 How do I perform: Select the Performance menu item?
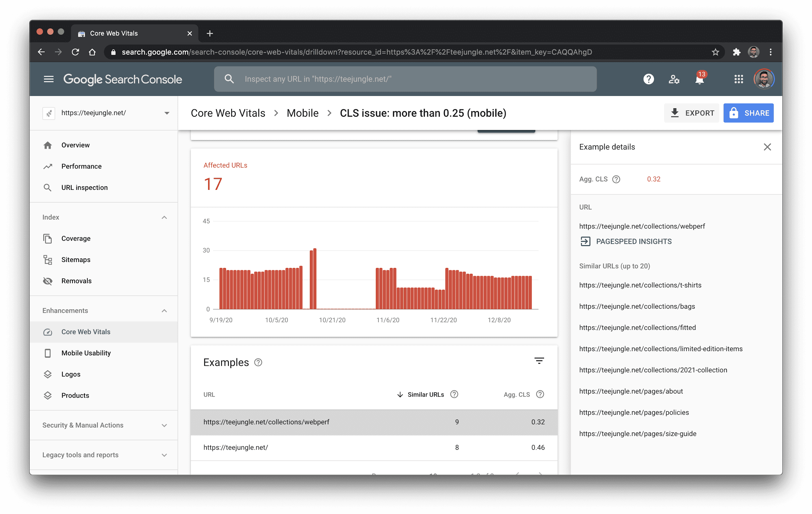click(x=81, y=166)
